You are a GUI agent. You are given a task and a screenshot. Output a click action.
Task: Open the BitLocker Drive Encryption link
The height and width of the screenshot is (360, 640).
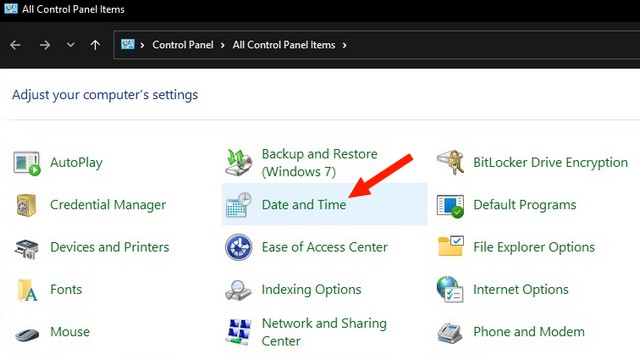coord(551,163)
